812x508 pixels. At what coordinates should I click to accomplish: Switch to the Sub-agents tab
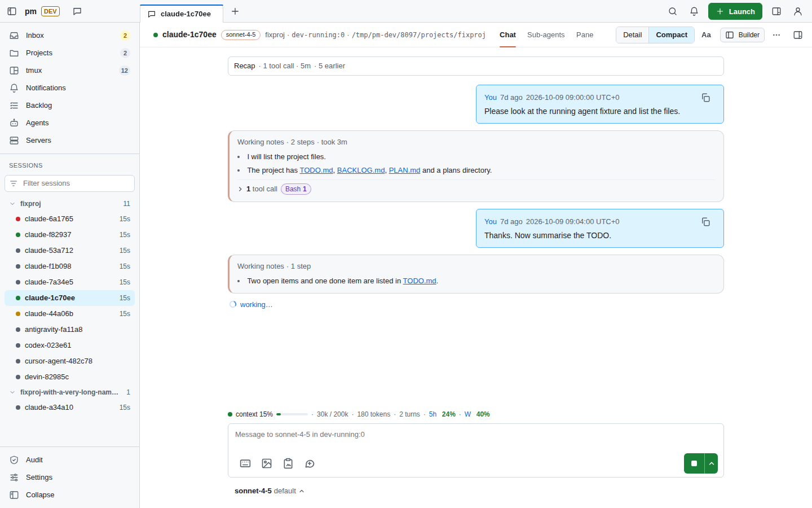(546, 35)
